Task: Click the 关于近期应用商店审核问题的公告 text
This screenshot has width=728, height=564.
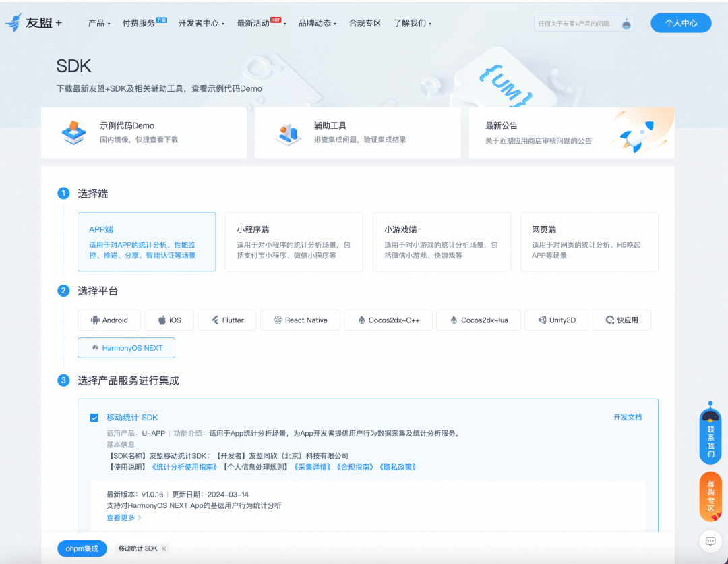Action: (x=538, y=141)
